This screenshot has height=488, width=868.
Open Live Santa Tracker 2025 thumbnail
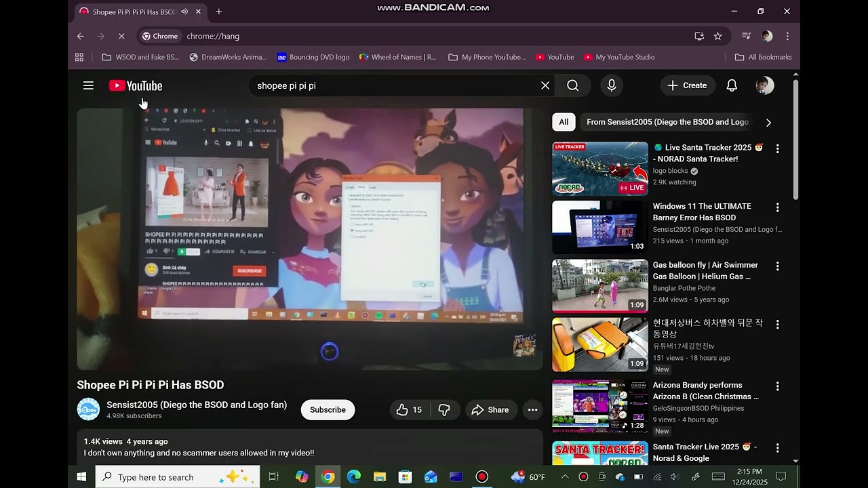[x=600, y=169]
